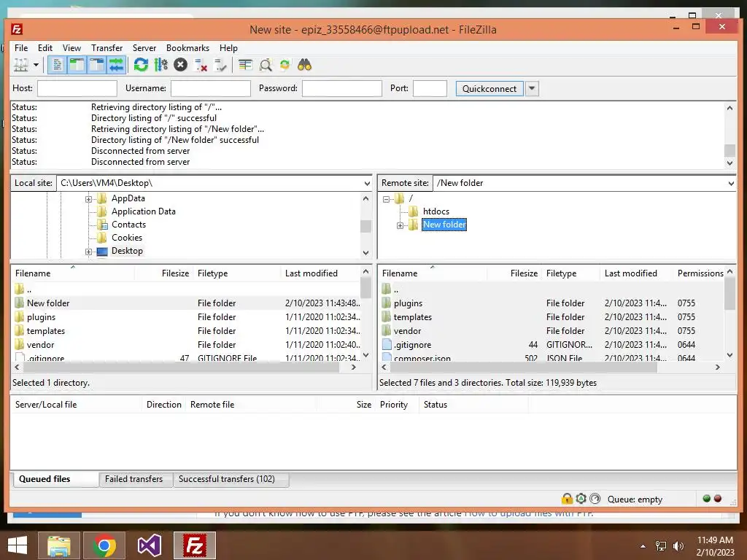Open File Explorer from taskbar
The image size is (747, 560).
point(58,545)
